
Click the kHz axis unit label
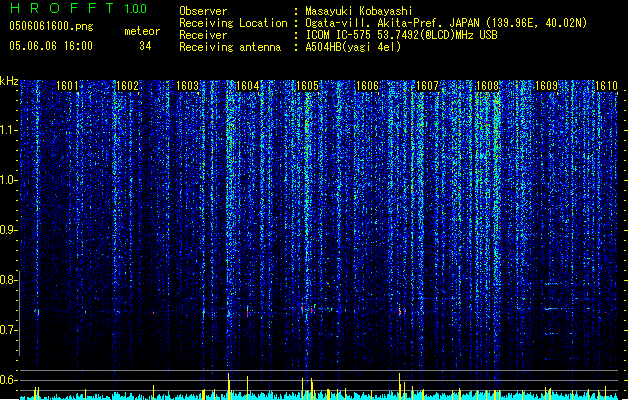(9, 81)
